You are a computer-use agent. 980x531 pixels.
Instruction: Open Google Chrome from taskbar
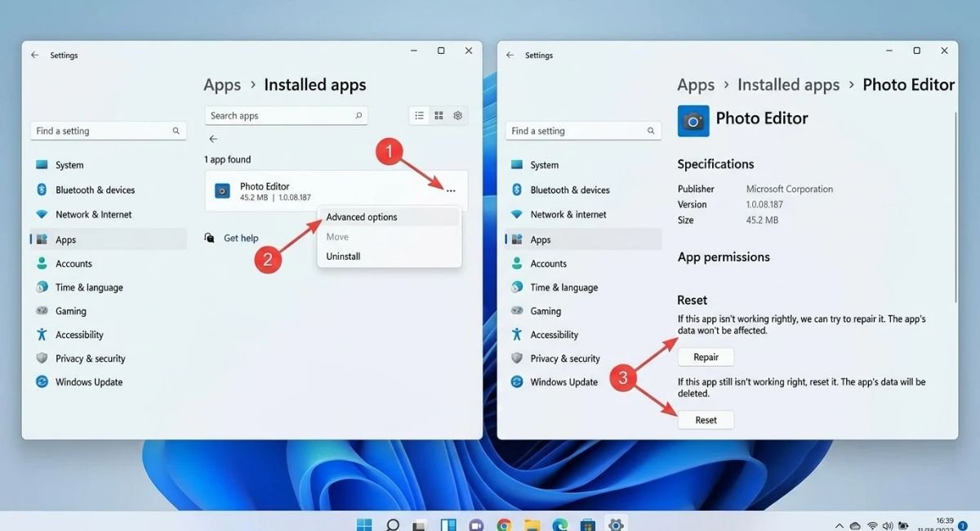pyautogui.click(x=504, y=524)
